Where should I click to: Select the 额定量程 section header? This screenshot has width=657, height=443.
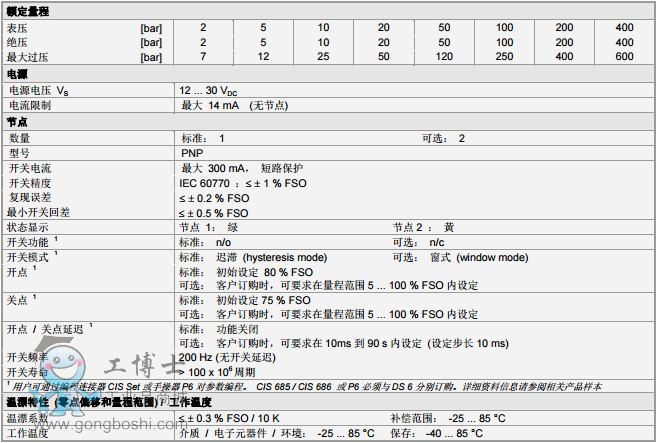[x=27, y=9]
